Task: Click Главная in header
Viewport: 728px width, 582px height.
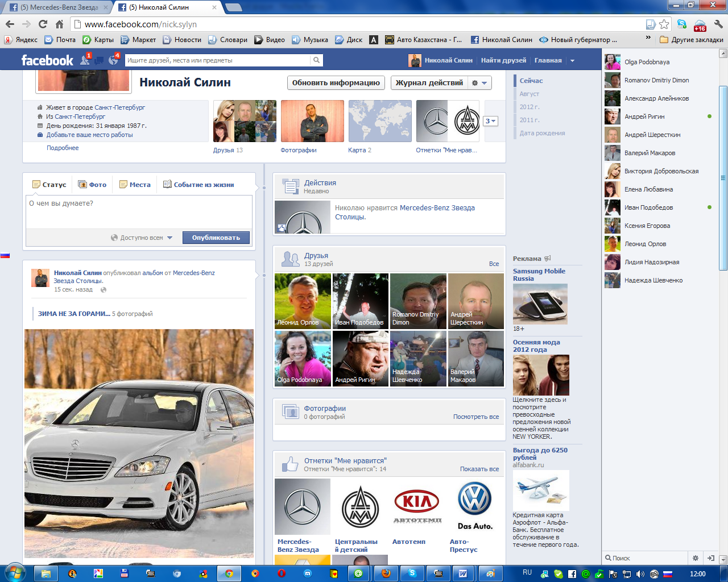Action: (548, 60)
